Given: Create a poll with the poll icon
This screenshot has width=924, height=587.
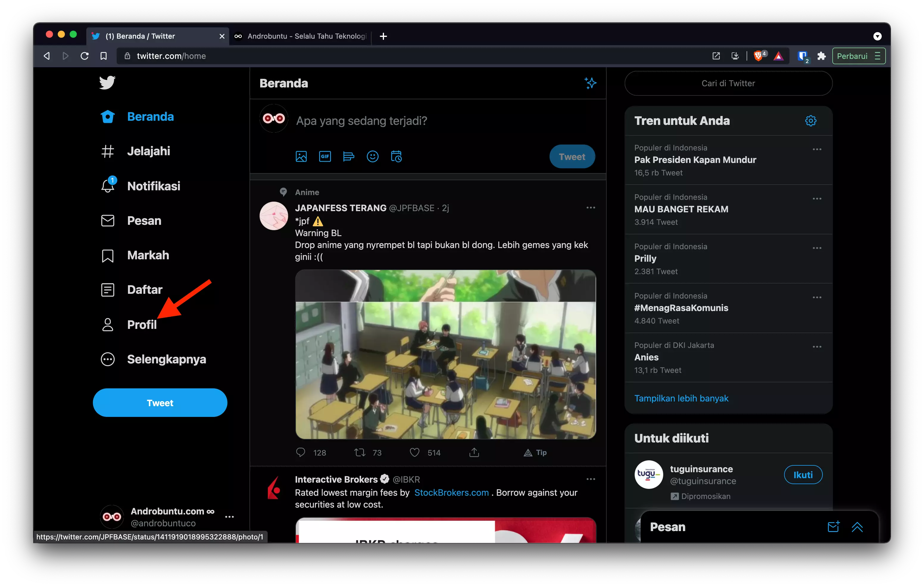Looking at the screenshot, I should pos(348,156).
